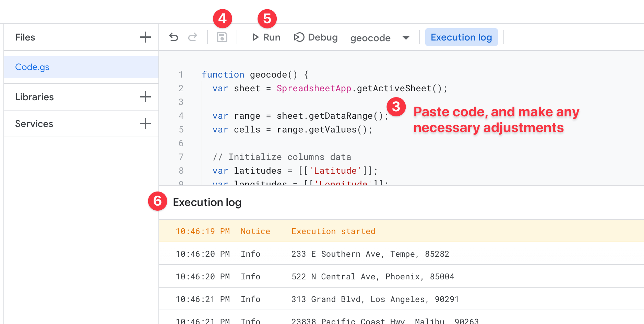The height and width of the screenshot is (324, 644).
Task: Click line number 3 in gutter
Action: [181, 102]
